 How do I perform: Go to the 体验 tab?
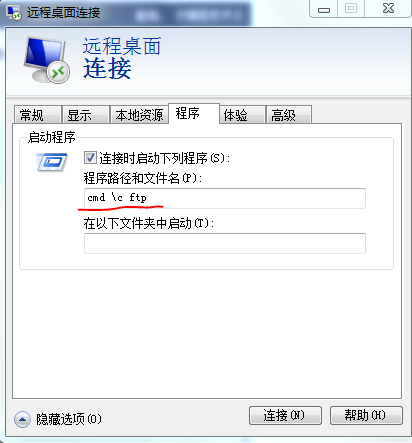point(242,115)
